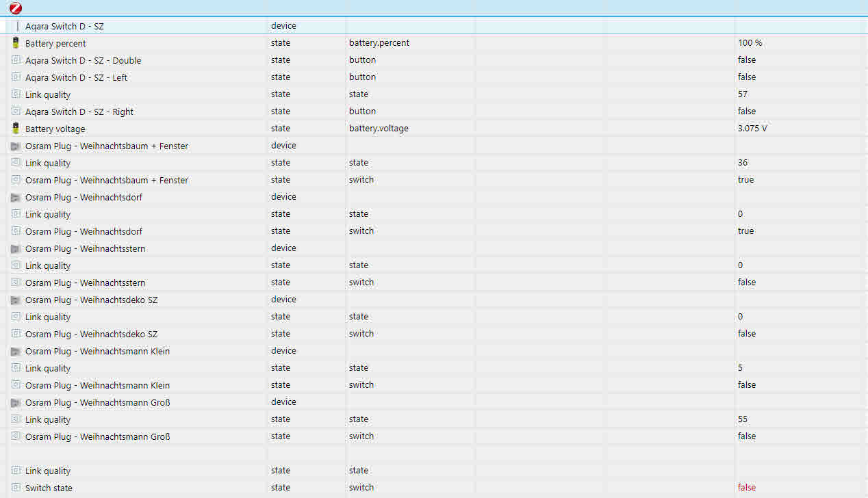The width and height of the screenshot is (868, 498).
Task: Select the Aqara Switch D - SZ - Right label
Action: 79,112
